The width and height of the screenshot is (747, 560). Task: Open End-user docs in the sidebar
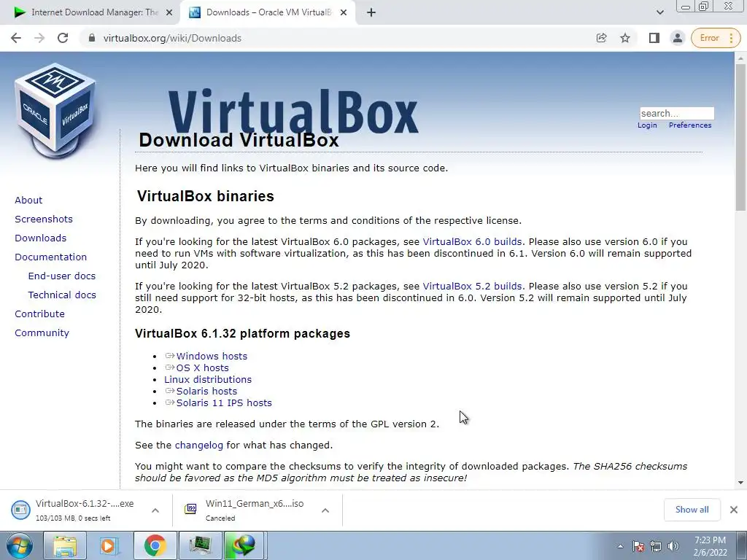click(x=62, y=276)
